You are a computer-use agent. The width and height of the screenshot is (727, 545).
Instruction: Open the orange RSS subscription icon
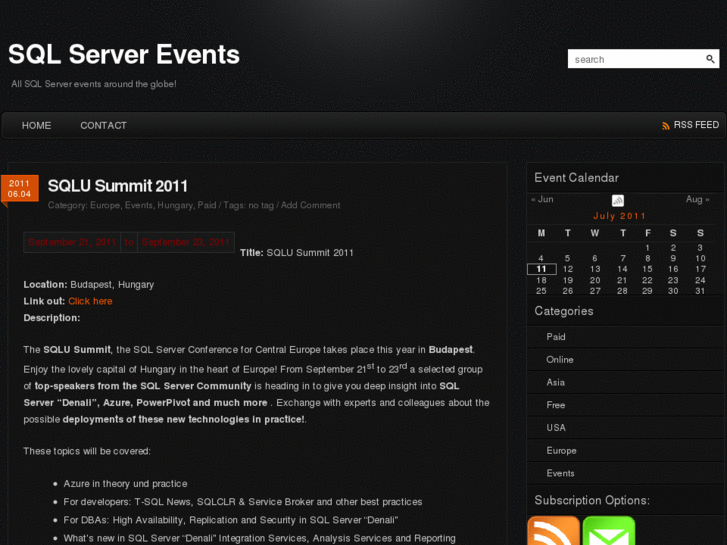[x=554, y=530]
